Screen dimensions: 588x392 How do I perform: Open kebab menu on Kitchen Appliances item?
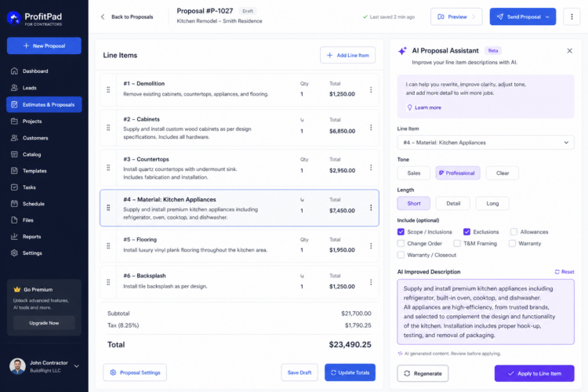pos(371,208)
